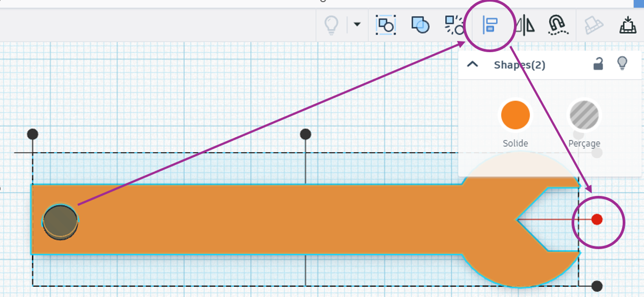Click the dashed-box Group icon

[x=385, y=24]
